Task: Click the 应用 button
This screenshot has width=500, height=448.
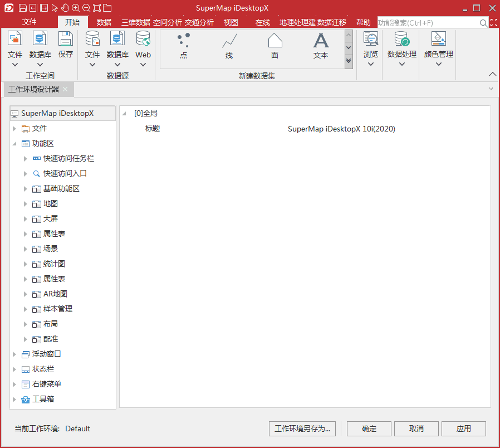Action: (x=464, y=428)
